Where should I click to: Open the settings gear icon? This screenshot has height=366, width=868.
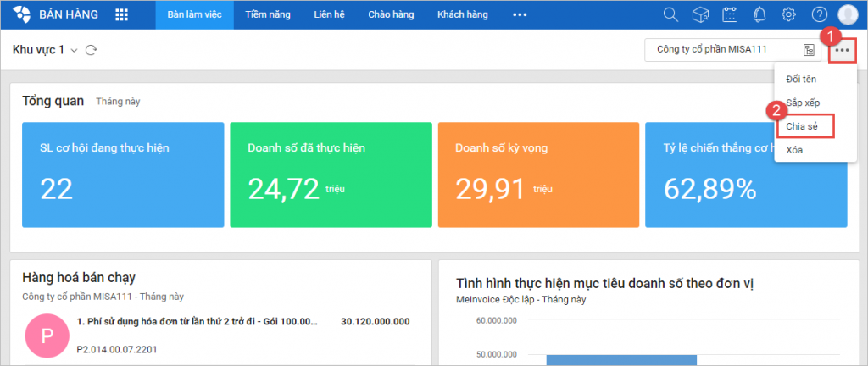click(789, 15)
